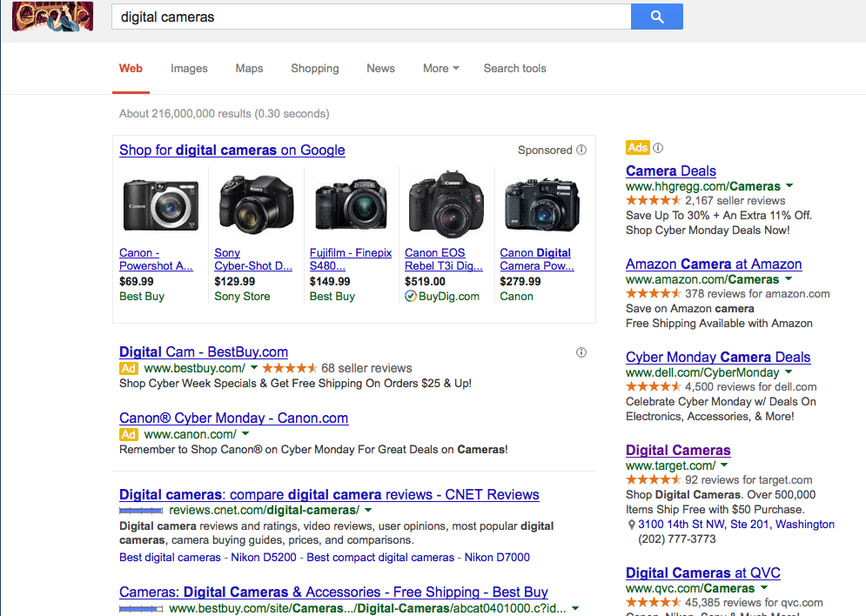The height and width of the screenshot is (616, 866).
Task: Expand dropdown arrow beside qvc.com/Cameras
Action: tap(764, 588)
